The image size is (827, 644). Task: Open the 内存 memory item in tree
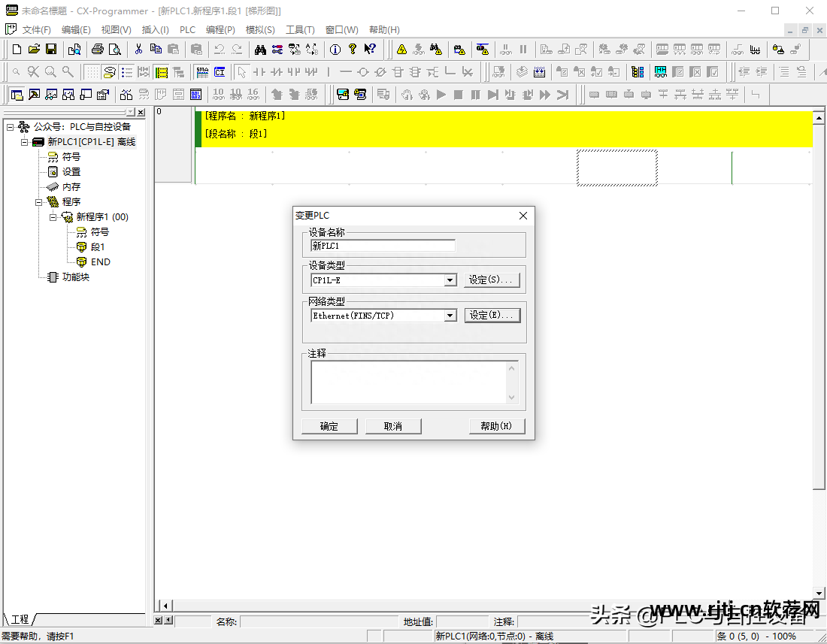pos(71,186)
